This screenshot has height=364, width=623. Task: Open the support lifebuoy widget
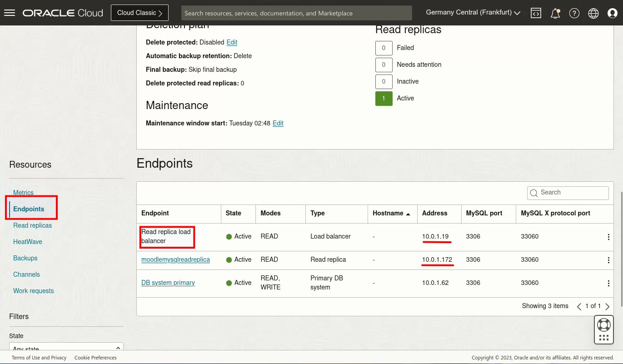tap(603, 325)
